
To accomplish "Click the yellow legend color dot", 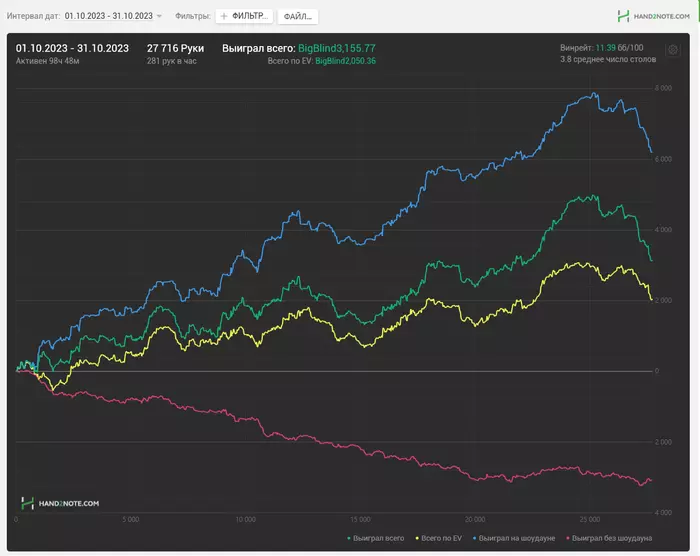I will pos(416,538).
